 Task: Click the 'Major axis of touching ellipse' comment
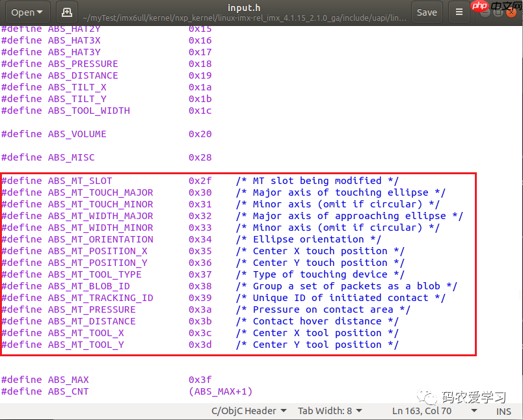tap(341, 192)
